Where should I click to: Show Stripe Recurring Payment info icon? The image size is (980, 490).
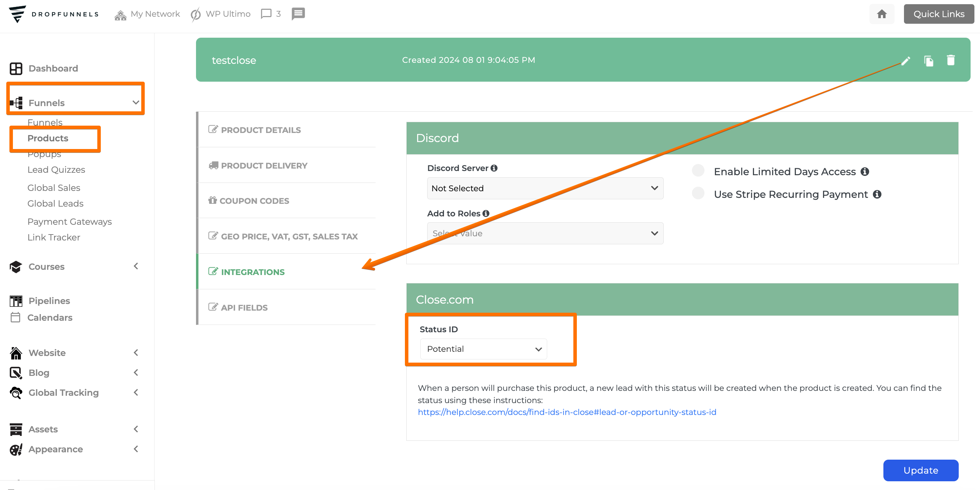[877, 194]
